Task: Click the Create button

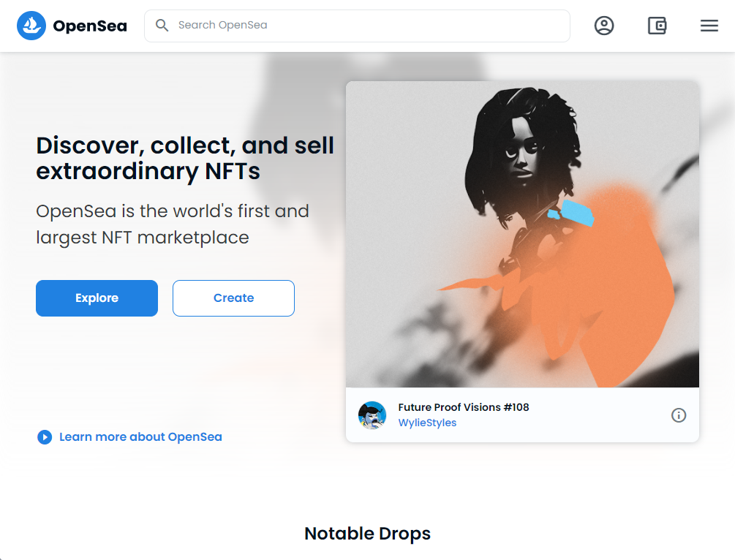Action: tap(233, 298)
